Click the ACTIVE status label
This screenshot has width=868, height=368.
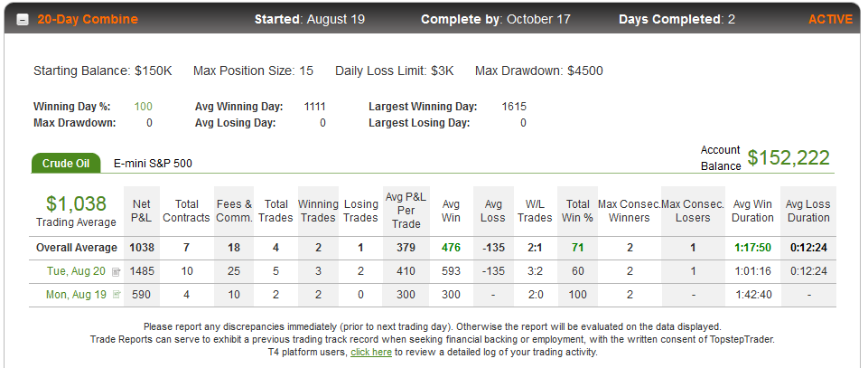pyautogui.click(x=830, y=19)
